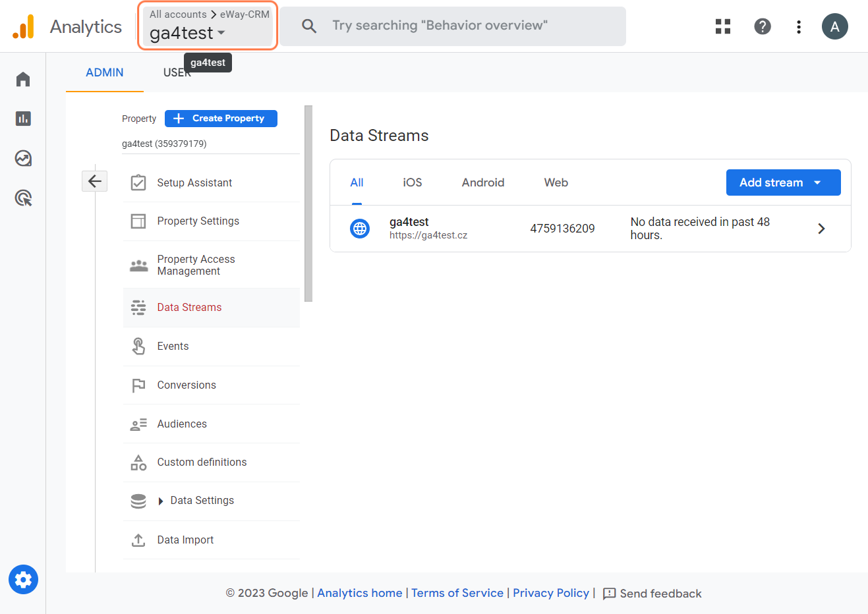The image size is (868, 614).
Task: Select the Web streams tab
Action: point(556,182)
